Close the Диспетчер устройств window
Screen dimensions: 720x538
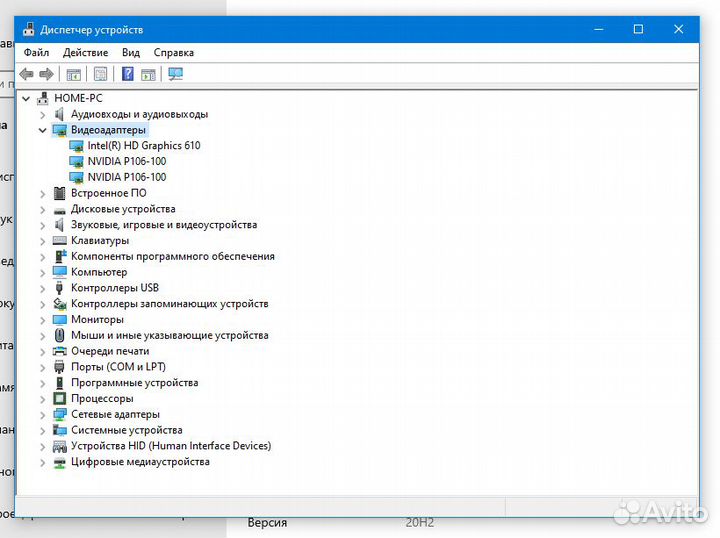[x=678, y=29]
